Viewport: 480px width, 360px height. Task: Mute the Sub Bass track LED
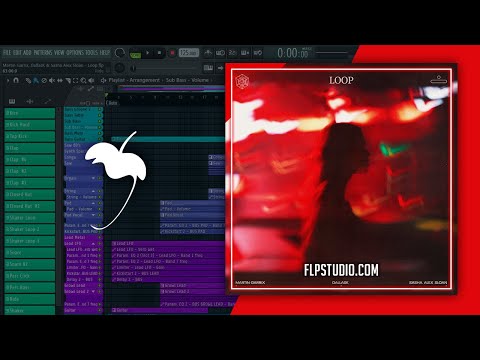tap(100, 121)
